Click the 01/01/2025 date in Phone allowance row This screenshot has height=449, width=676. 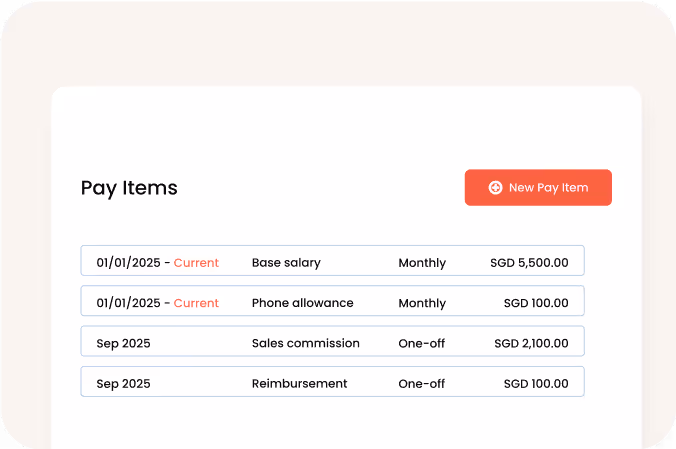point(128,303)
